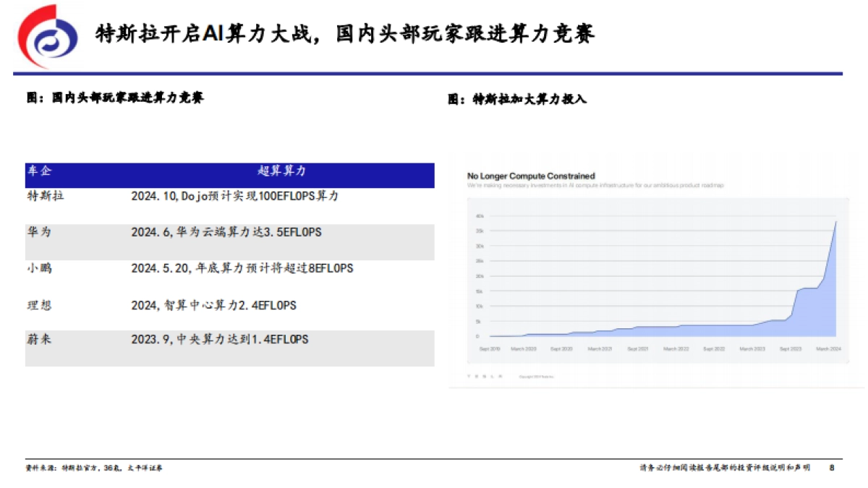The width and height of the screenshot is (868, 488).
Task: Select the 40k y-axis label on chart
Action: pos(479,215)
